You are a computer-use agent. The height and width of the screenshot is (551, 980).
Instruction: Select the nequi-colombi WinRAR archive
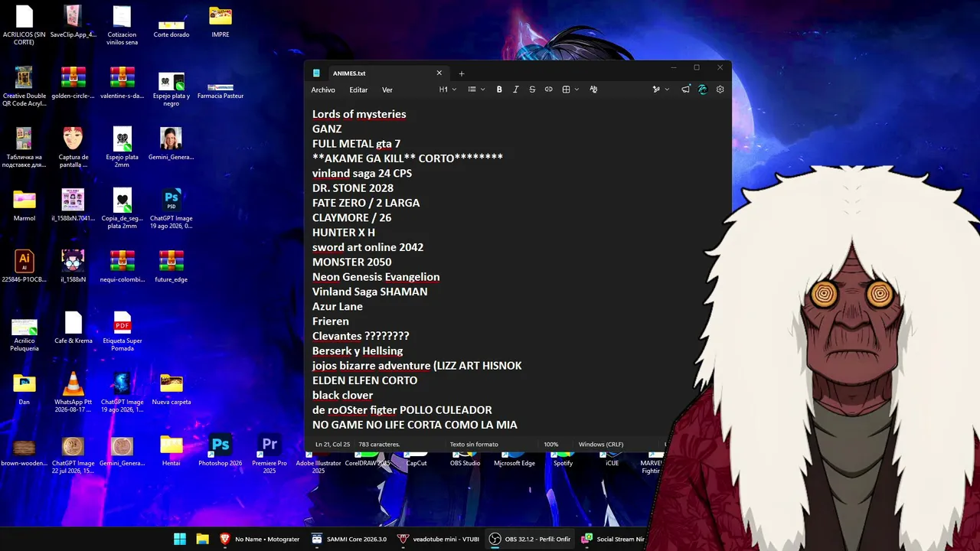point(122,267)
